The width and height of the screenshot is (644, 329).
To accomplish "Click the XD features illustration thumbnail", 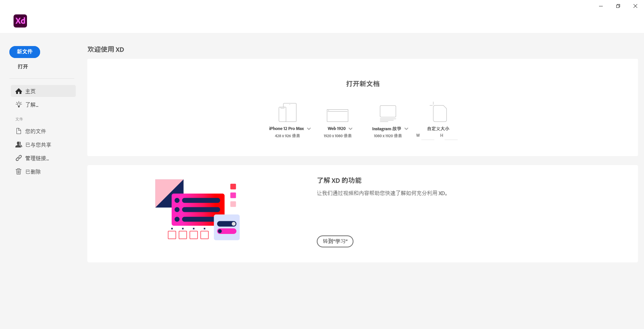I will 198,210.
